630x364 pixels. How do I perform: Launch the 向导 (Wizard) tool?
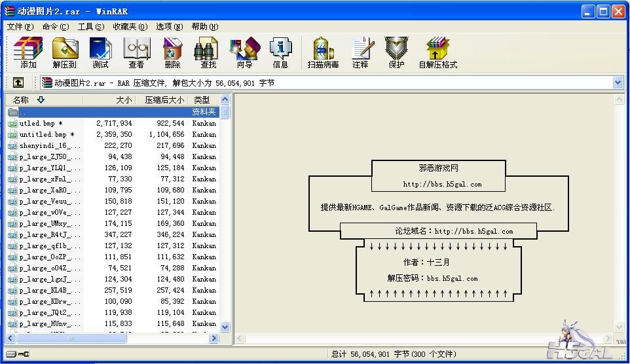[244, 52]
